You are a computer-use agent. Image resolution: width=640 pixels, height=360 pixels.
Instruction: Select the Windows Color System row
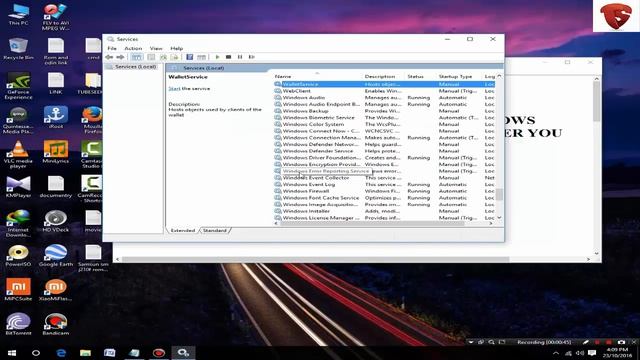point(384,124)
